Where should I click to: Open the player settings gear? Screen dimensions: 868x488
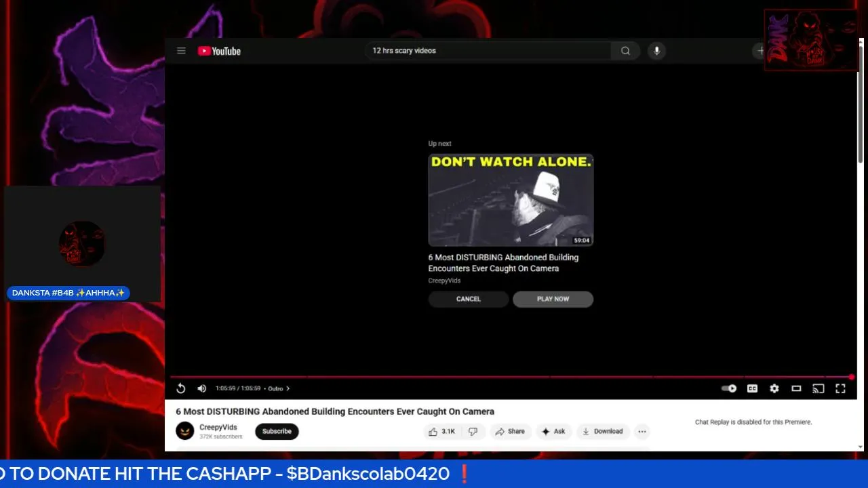(x=774, y=388)
